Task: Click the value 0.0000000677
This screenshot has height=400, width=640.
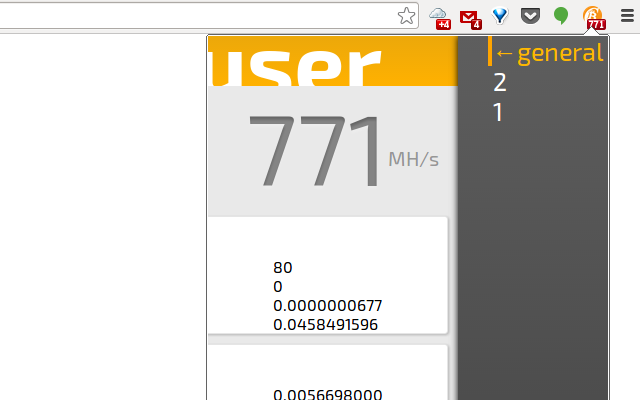Action: (327, 306)
